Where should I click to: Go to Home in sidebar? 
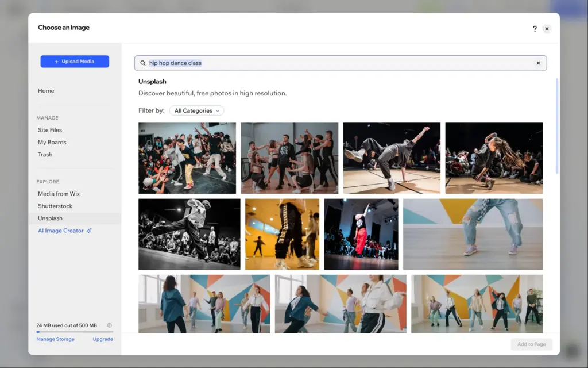pyautogui.click(x=46, y=91)
